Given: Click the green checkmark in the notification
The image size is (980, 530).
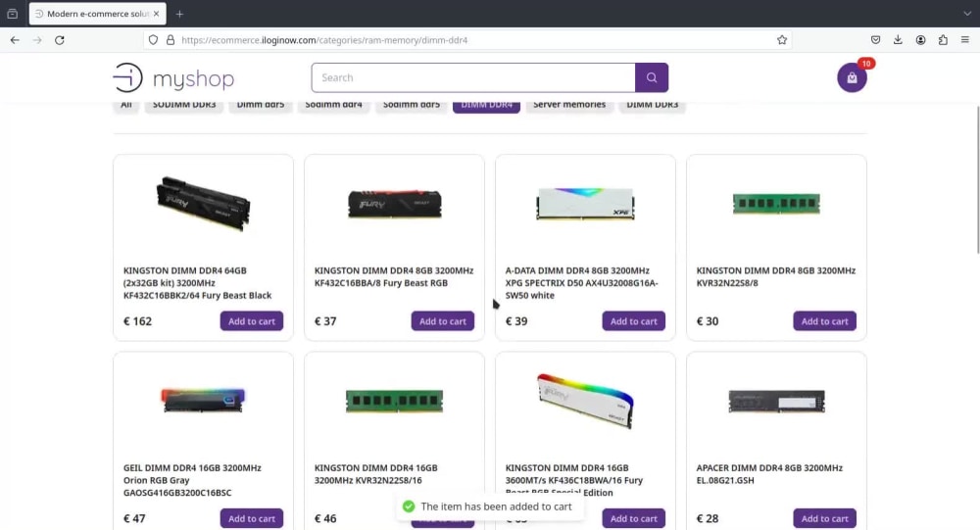Looking at the screenshot, I should (409, 506).
